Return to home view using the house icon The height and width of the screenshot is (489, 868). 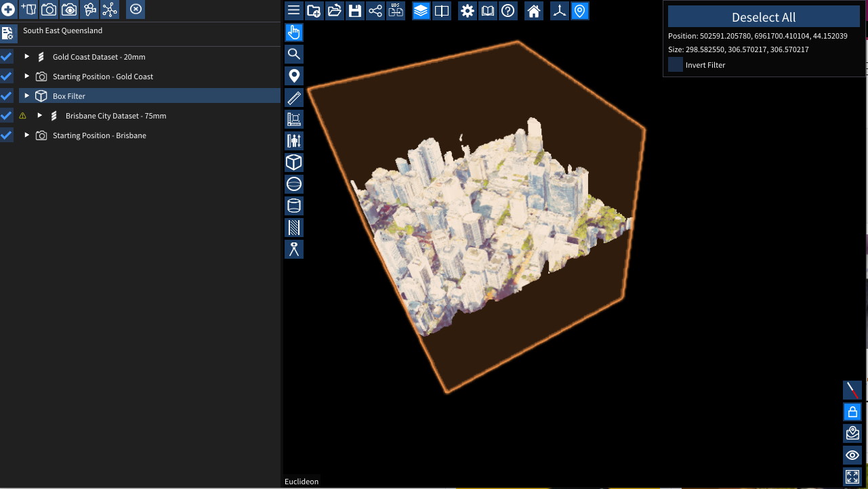click(533, 10)
